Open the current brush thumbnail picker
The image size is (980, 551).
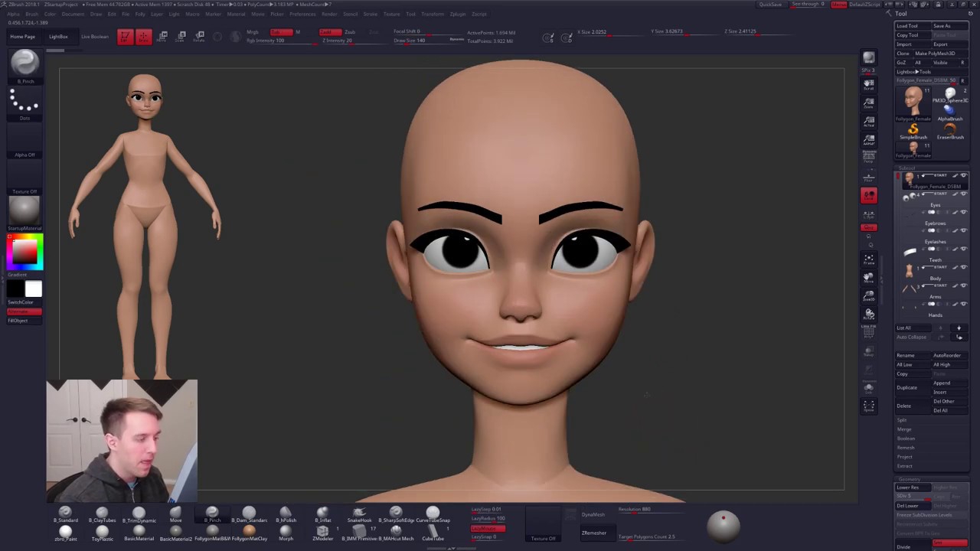coord(24,64)
